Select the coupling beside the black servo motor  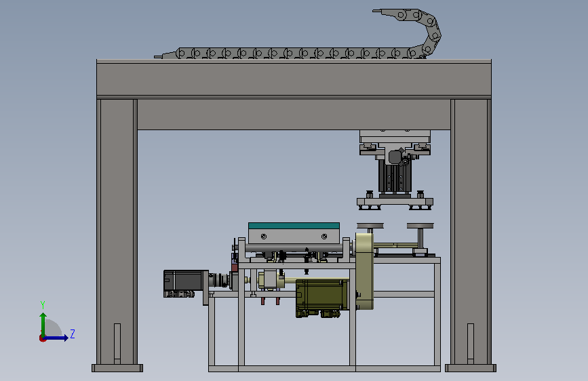(x=219, y=280)
